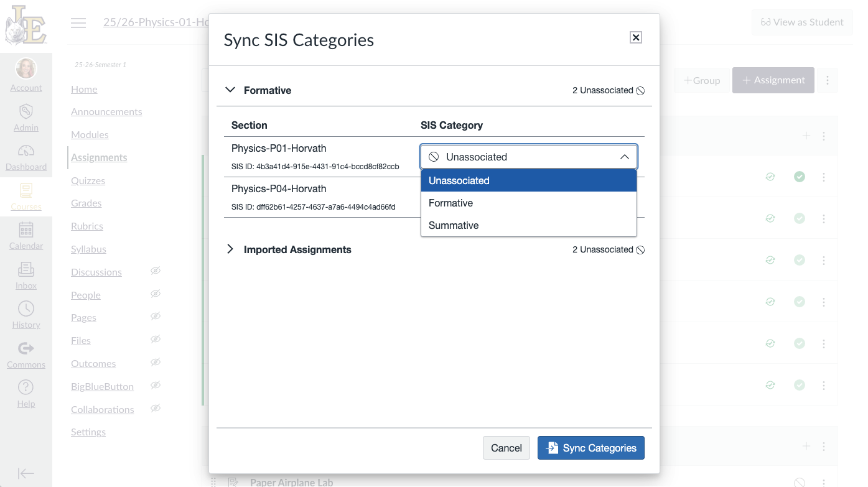
Task: Click the + Assignment button
Action: [x=773, y=80]
